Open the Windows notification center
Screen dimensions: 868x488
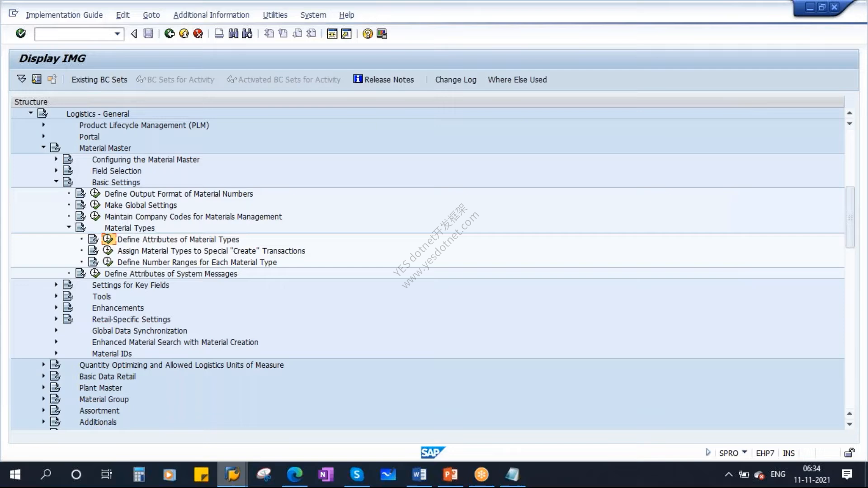[x=847, y=474]
